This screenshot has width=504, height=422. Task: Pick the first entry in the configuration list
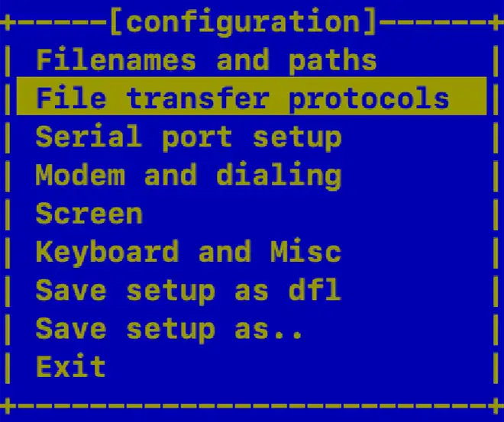coord(206,60)
